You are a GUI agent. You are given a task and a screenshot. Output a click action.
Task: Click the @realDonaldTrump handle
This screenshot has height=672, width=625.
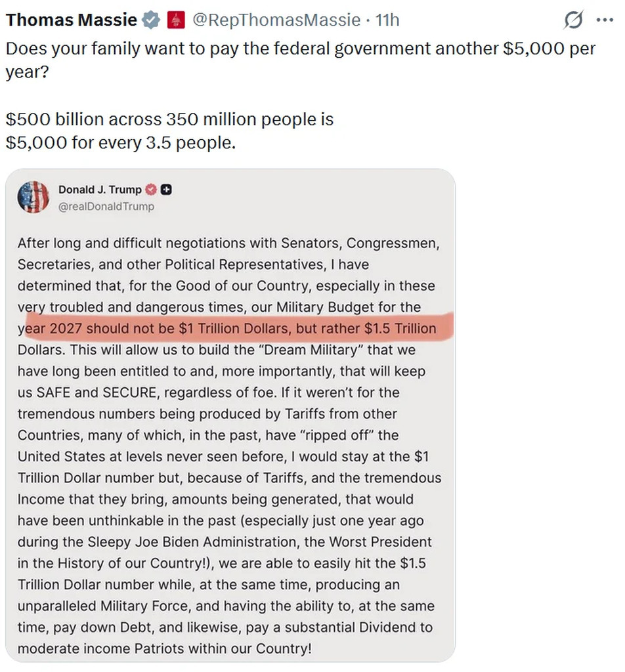tap(106, 207)
